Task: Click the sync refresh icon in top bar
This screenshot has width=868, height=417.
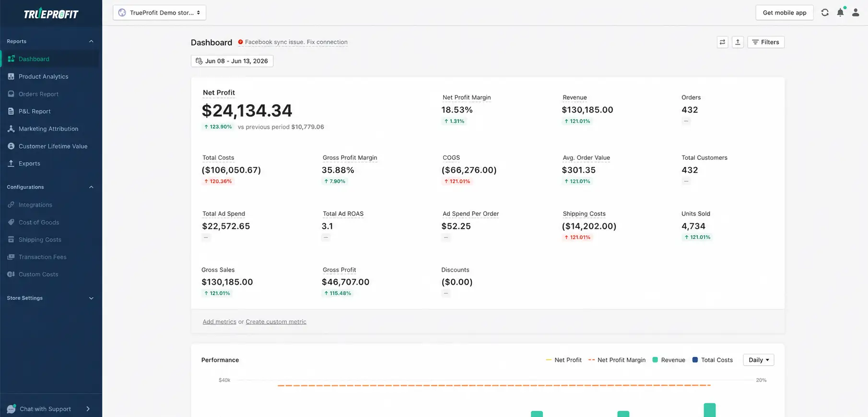Action: [x=825, y=12]
